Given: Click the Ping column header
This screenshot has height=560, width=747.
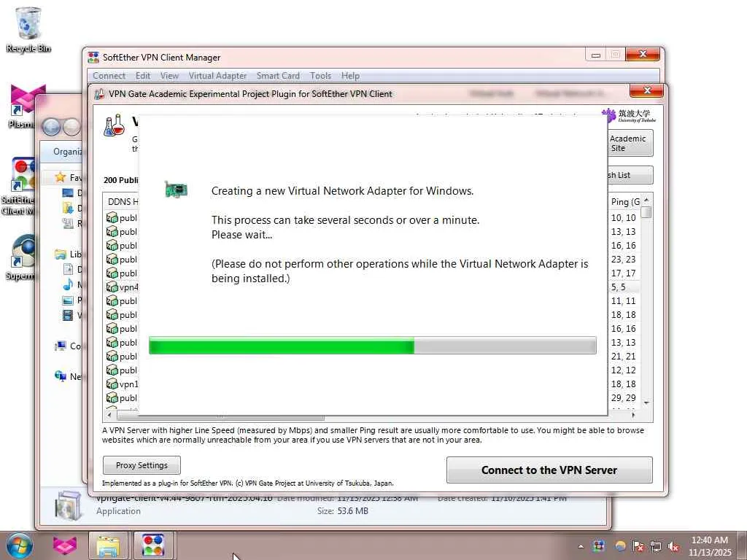Looking at the screenshot, I should point(624,201).
